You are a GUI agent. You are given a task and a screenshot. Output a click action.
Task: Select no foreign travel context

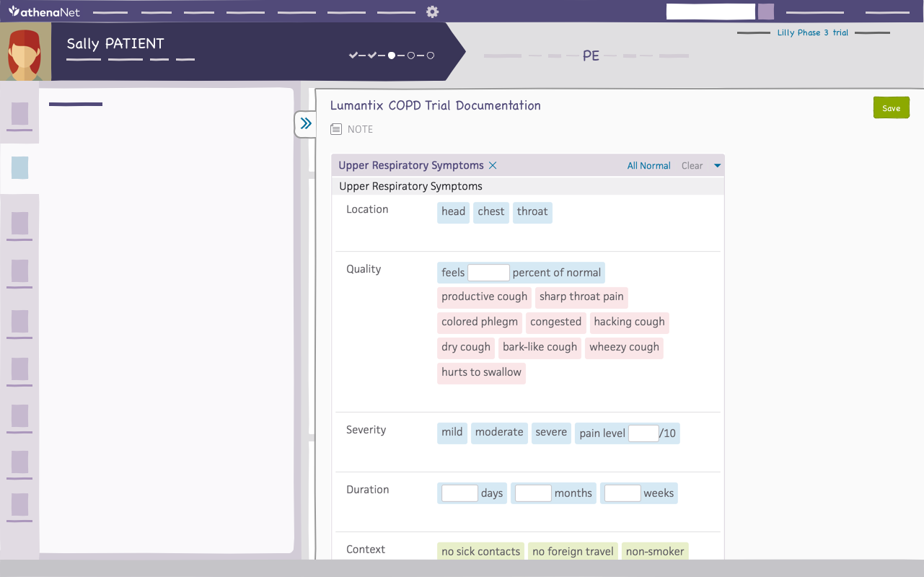573,551
